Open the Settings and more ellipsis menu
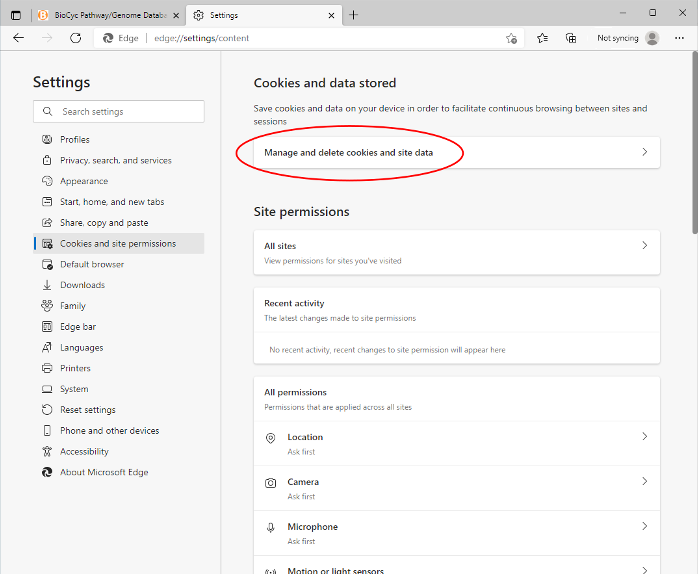The height and width of the screenshot is (574, 698). [x=681, y=38]
